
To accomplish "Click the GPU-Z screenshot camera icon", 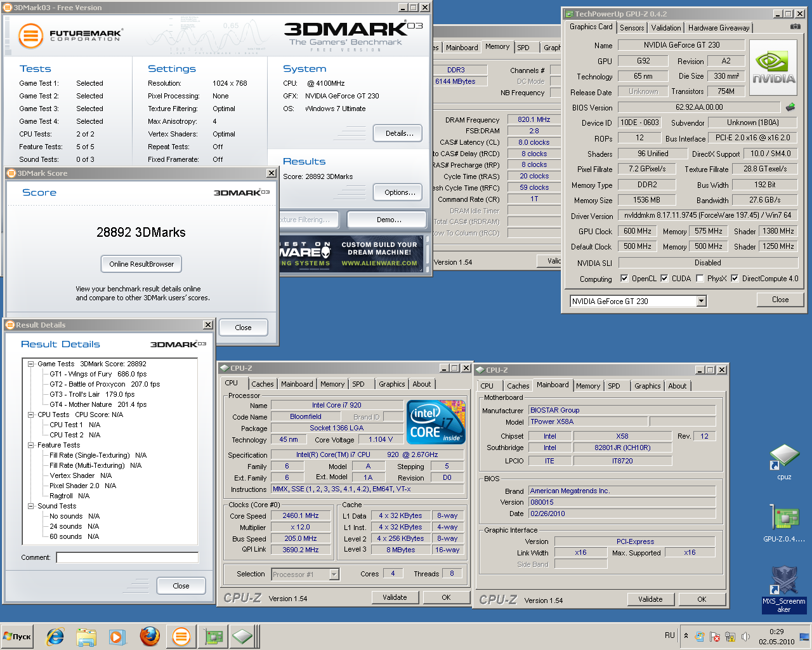I will click(795, 27).
